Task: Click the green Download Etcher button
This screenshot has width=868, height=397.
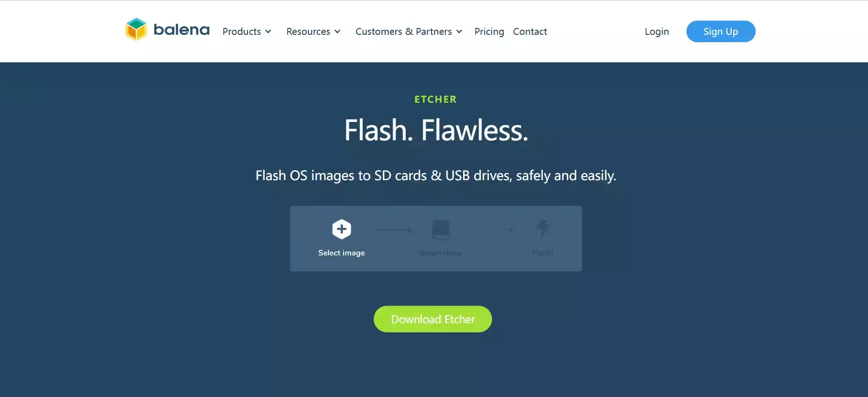Action: click(433, 319)
